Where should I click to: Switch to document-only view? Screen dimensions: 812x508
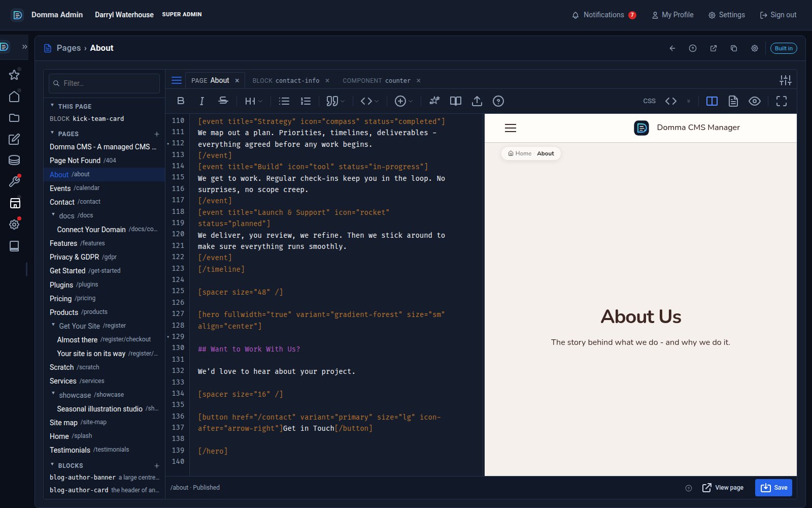coord(733,101)
